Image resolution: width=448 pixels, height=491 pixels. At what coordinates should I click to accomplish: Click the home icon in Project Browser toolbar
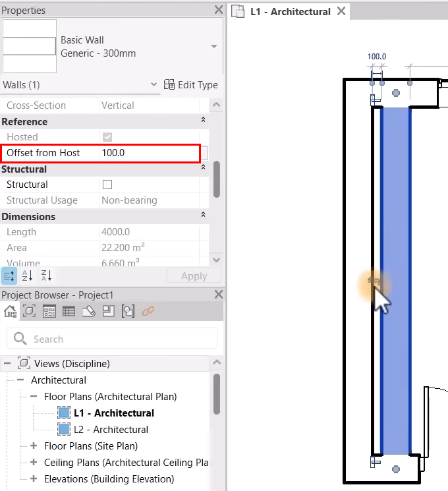(x=10, y=311)
